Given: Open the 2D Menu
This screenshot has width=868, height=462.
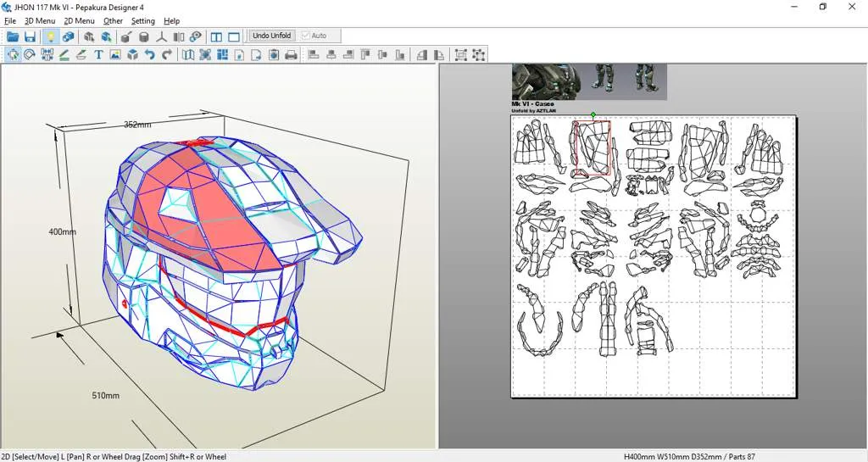Looking at the screenshot, I should point(79,21).
